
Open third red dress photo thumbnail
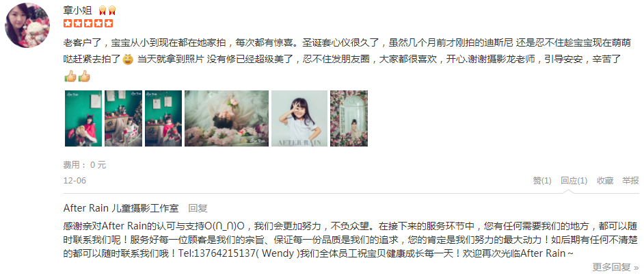163,118
